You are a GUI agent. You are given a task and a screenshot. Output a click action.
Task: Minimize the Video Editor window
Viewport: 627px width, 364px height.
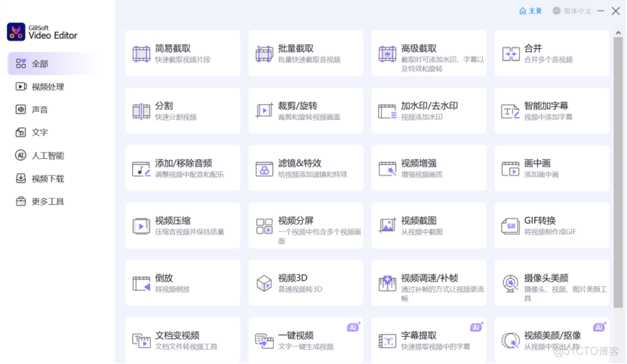tap(601, 11)
